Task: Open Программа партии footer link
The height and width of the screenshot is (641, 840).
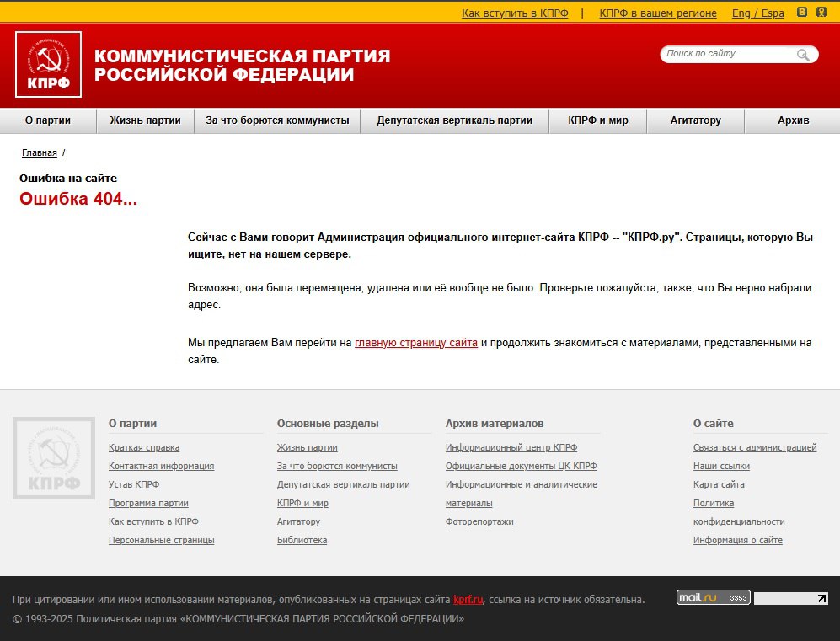Action: 148,504
